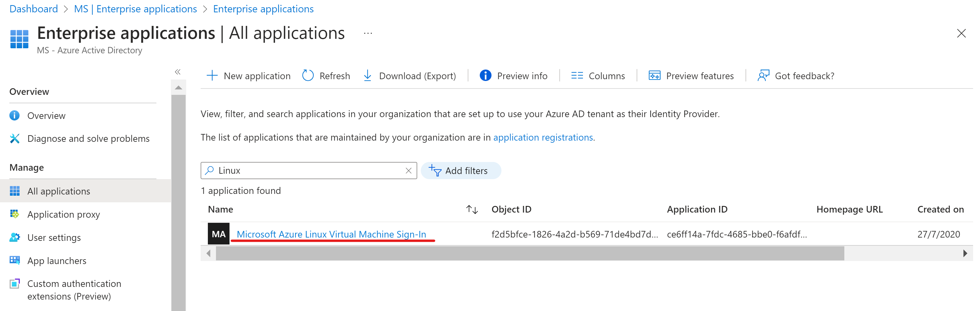Click the Object ID column header
Screen dimensions: 980x311
click(511, 209)
